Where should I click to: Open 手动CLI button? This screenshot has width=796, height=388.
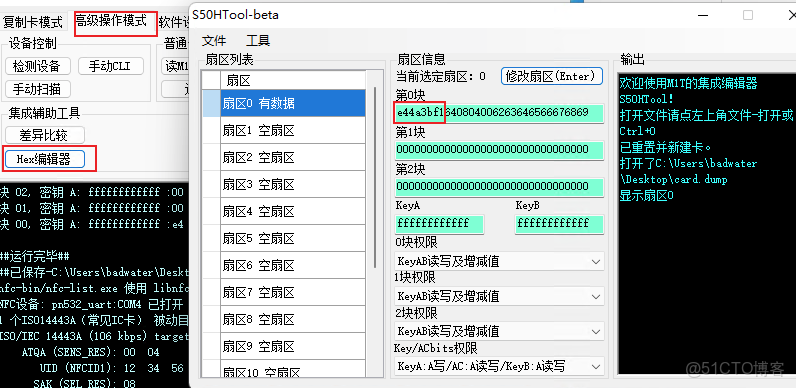111,66
